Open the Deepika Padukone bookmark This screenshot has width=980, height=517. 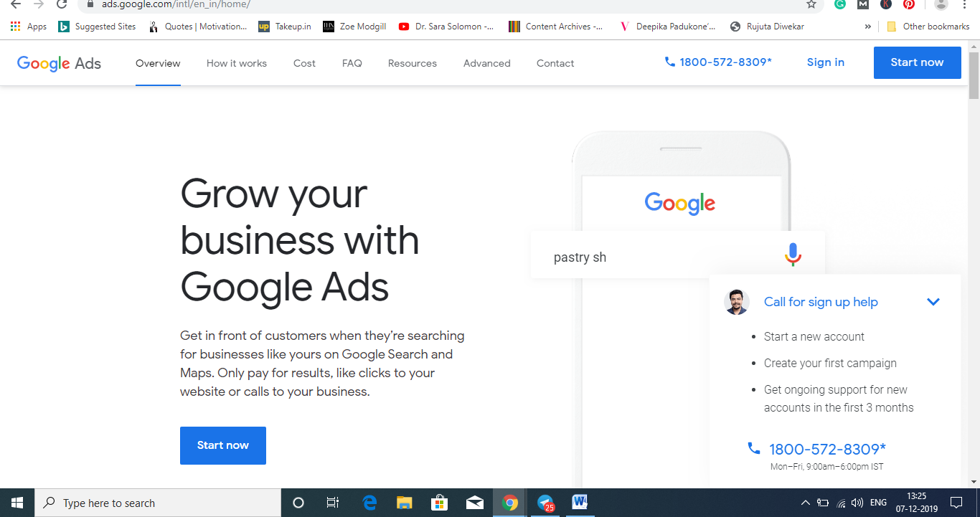pos(666,27)
